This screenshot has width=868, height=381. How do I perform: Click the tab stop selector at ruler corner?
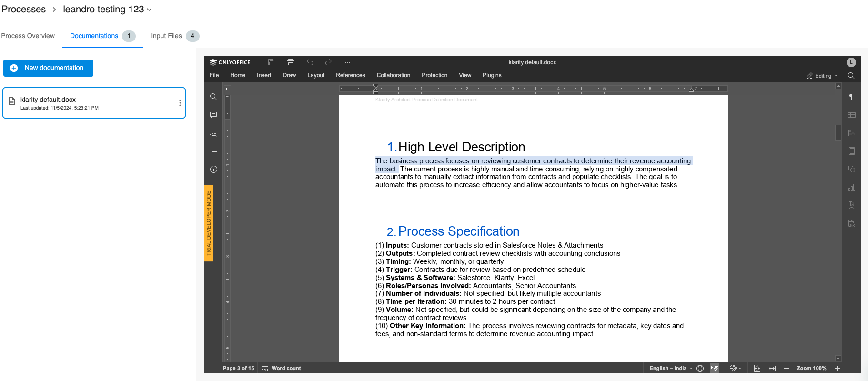pyautogui.click(x=228, y=89)
